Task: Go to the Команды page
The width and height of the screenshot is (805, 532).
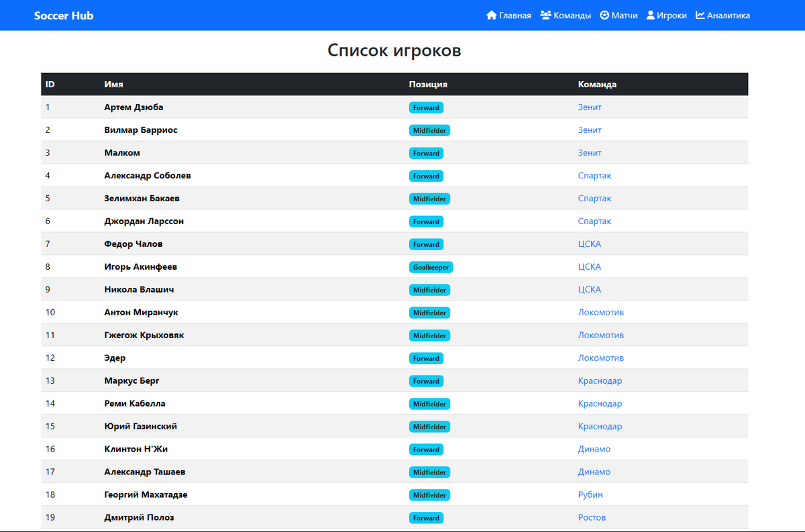Action: click(x=566, y=15)
